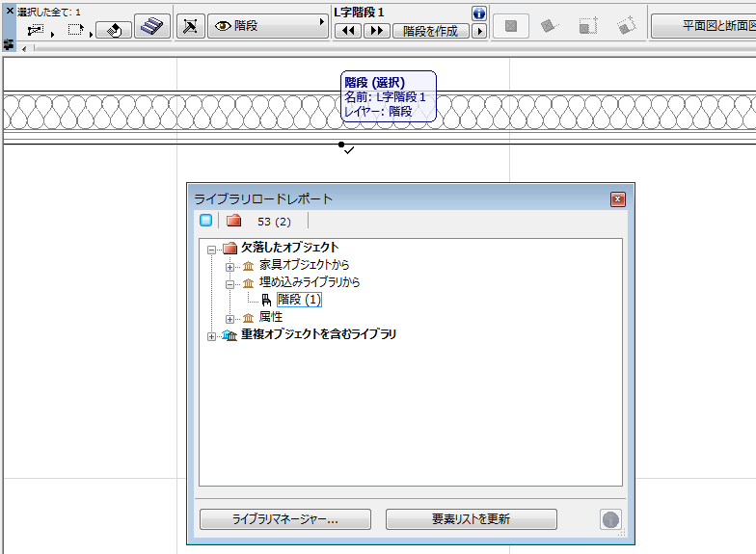Screen dimensions: 756x554
Task: Click the red folder icon beside 欠落したオブジェクト
Action: pyautogui.click(x=229, y=249)
